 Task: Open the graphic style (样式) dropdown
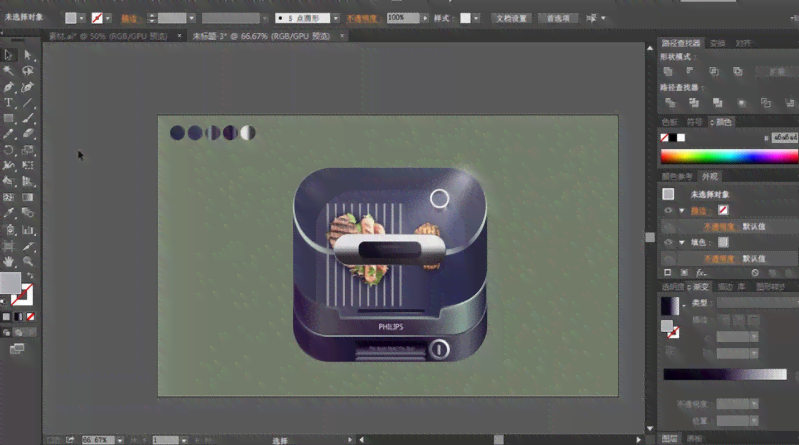(x=476, y=18)
